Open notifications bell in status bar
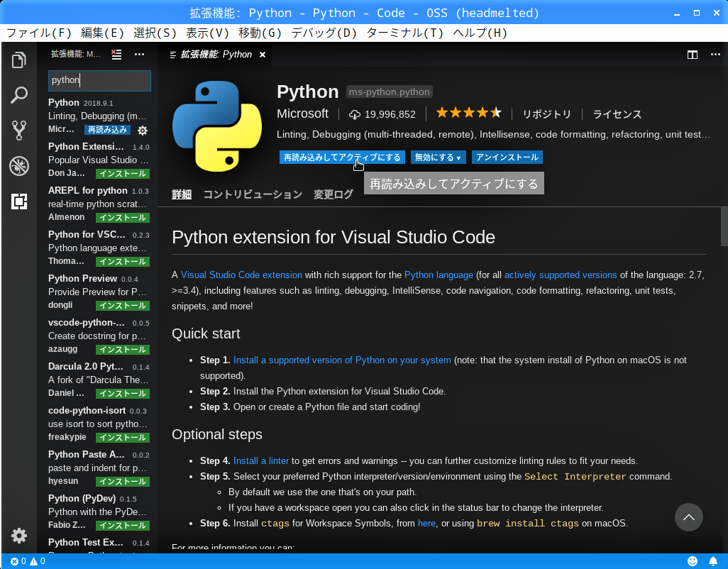This screenshot has width=728, height=569. pos(713,561)
